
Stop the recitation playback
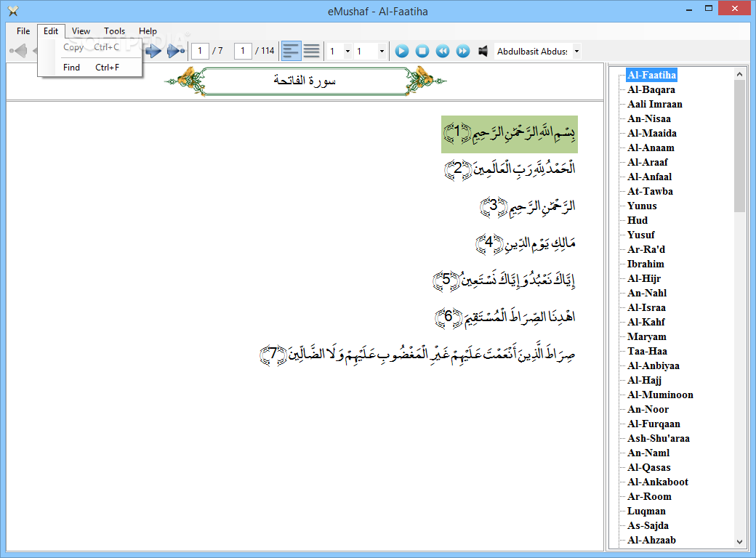[x=422, y=51]
